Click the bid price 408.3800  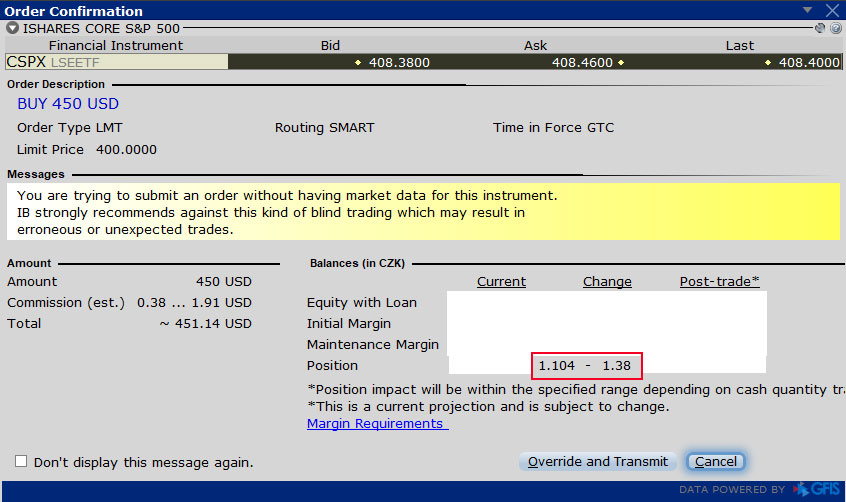click(399, 63)
